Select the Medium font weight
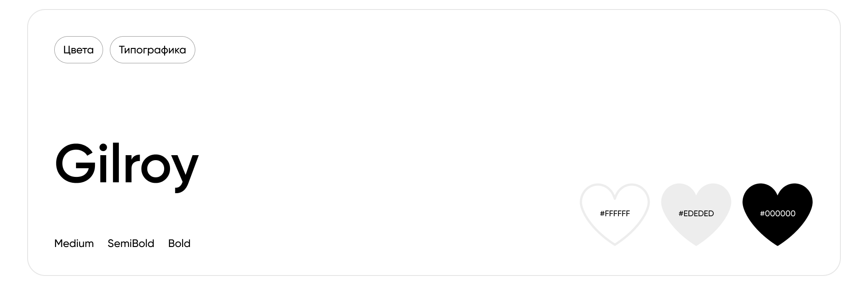 click(x=74, y=243)
